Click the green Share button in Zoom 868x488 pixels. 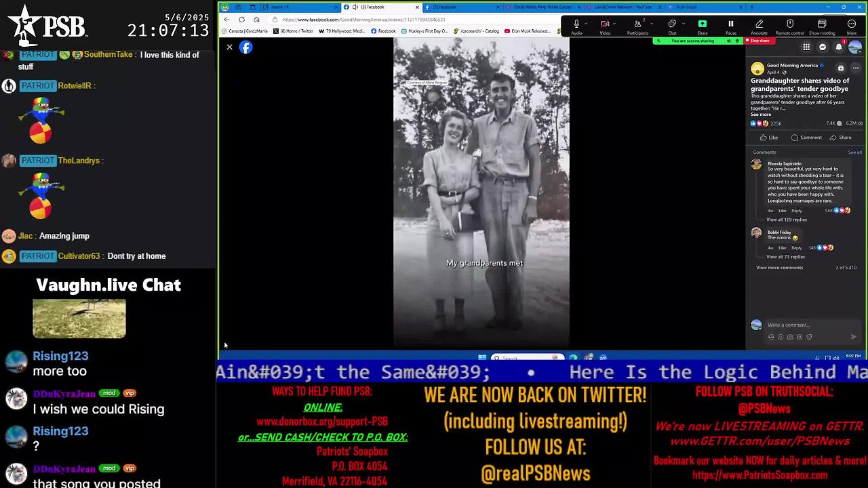(703, 26)
